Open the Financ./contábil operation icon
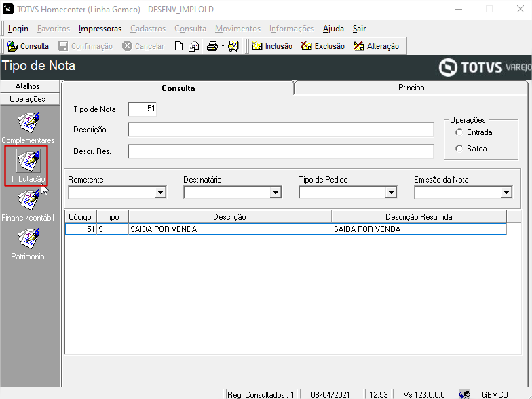Screen dimensions: 532x399 28,199
